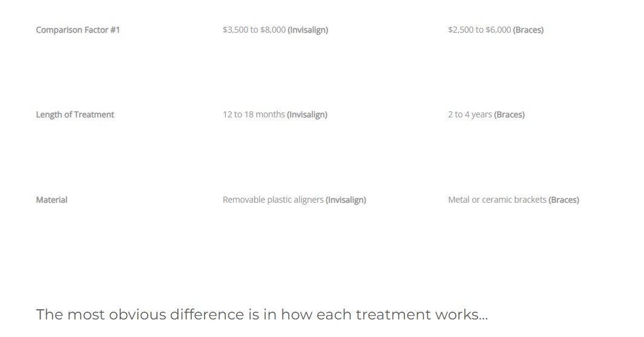Select the "Removable plastic aligners" text
644x337 pixels.
[273, 200]
